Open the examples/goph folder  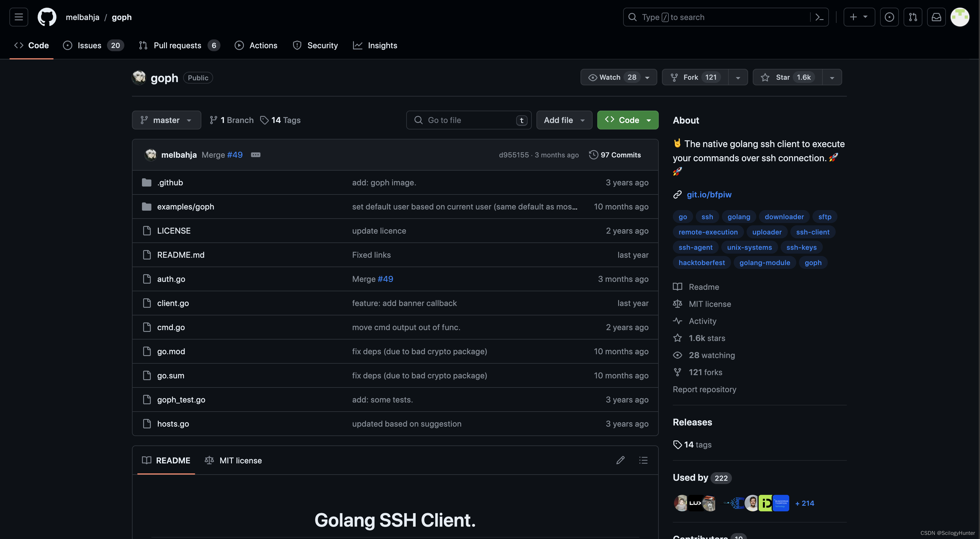click(x=186, y=207)
